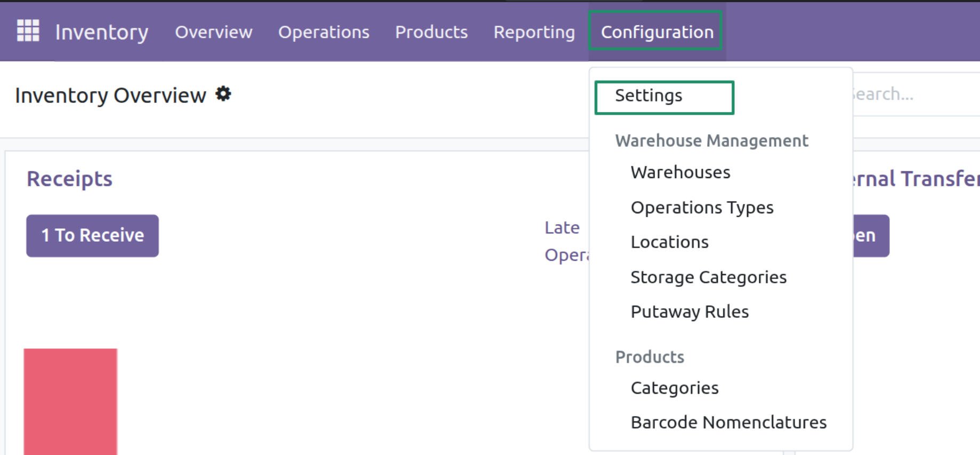Select the Locations menu entry
Screen dimensions: 980x455
[669, 242]
